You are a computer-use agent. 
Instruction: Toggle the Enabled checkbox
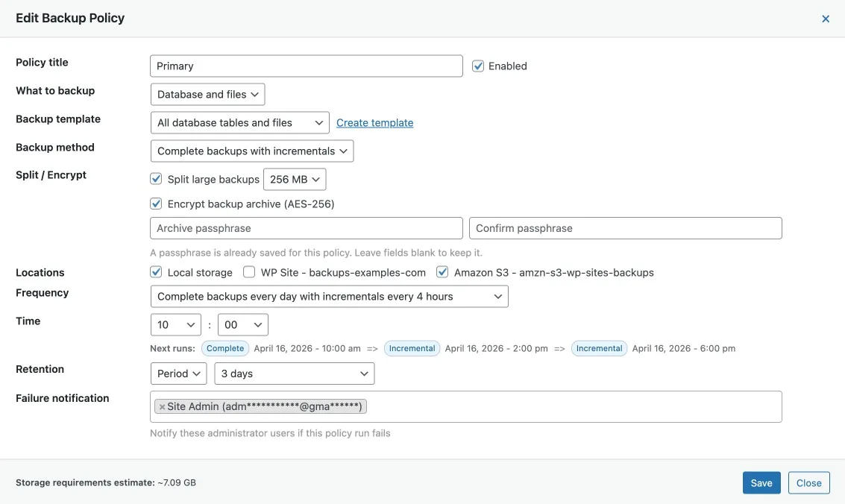[x=478, y=66]
